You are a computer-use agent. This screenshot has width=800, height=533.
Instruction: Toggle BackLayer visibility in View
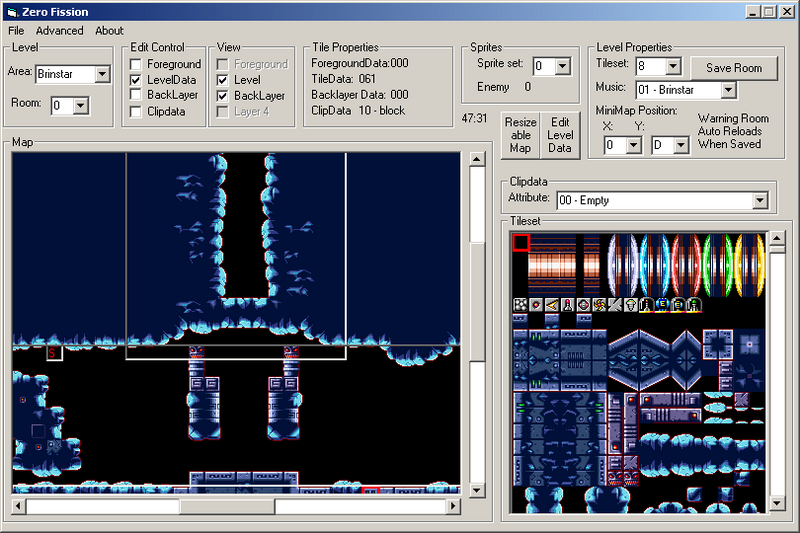222,96
